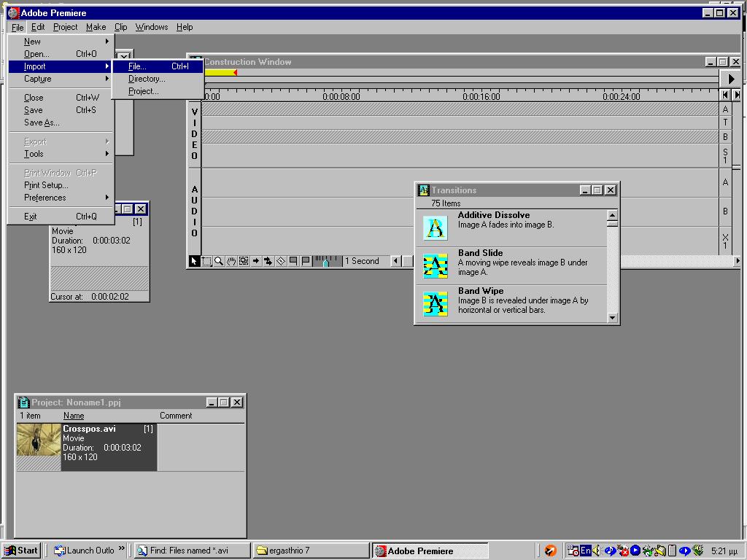Click the yellow work area bar
The image size is (747, 560).
click(x=219, y=72)
